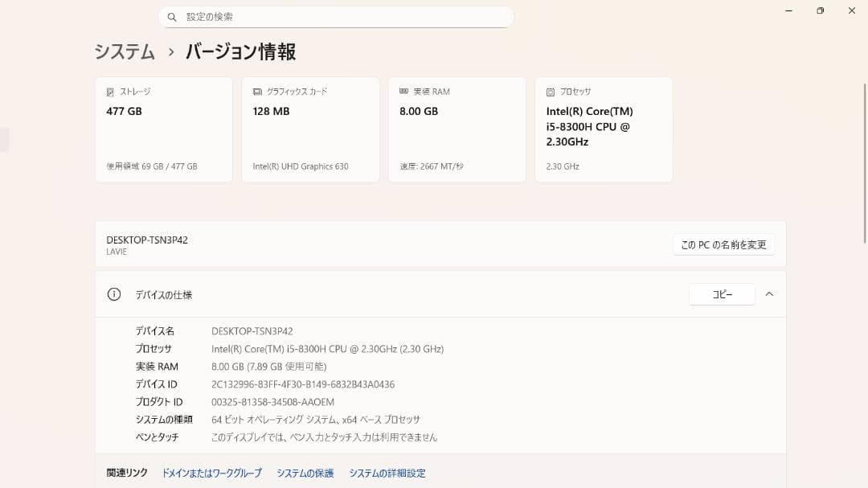Collapse the デバイスの仕様 section with its chevron
Image resolution: width=868 pixels, height=488 pixels.
click(769, 294)
